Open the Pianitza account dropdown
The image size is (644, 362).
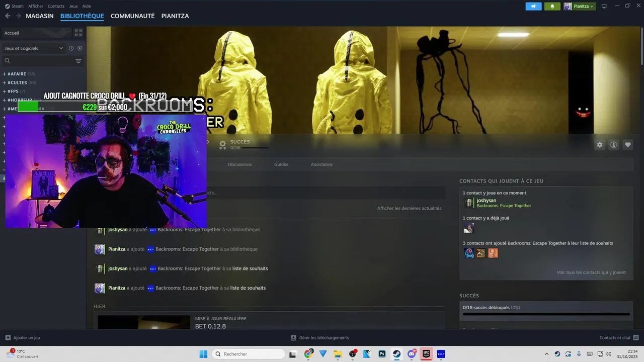click(x=580, y=6)
